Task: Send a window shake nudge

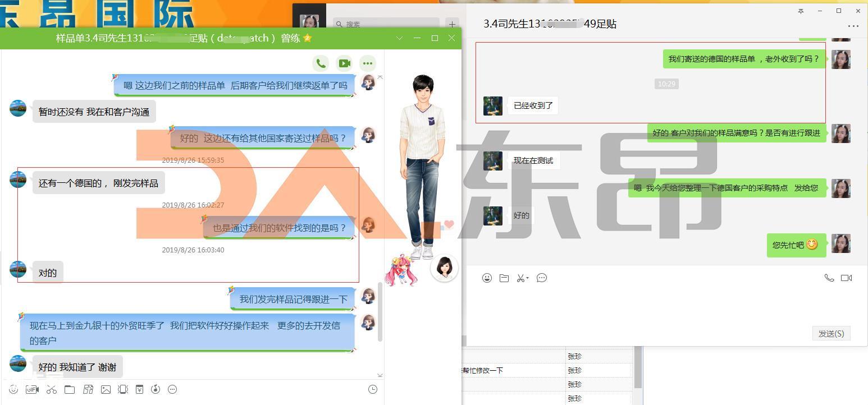Action: coord(123,389)
